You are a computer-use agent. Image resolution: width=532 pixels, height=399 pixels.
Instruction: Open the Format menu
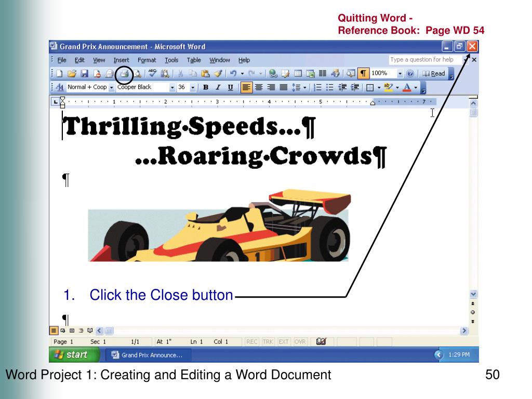click(147, 60)
